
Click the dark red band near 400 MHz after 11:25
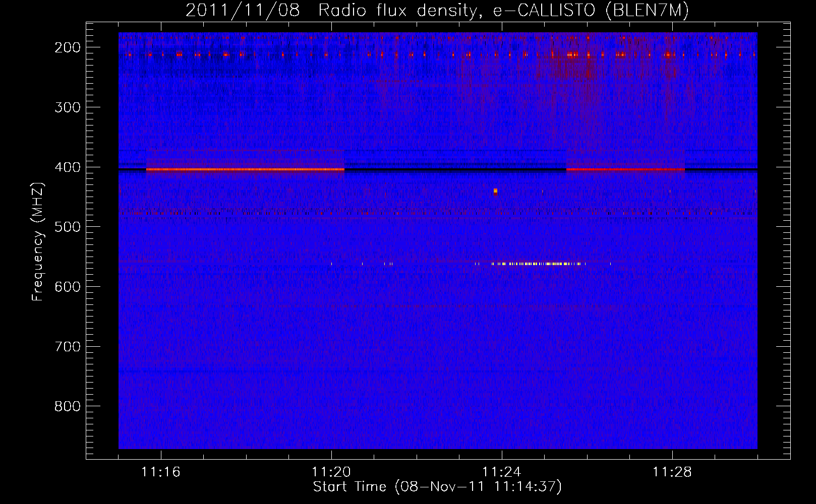(x=625, y=170)
